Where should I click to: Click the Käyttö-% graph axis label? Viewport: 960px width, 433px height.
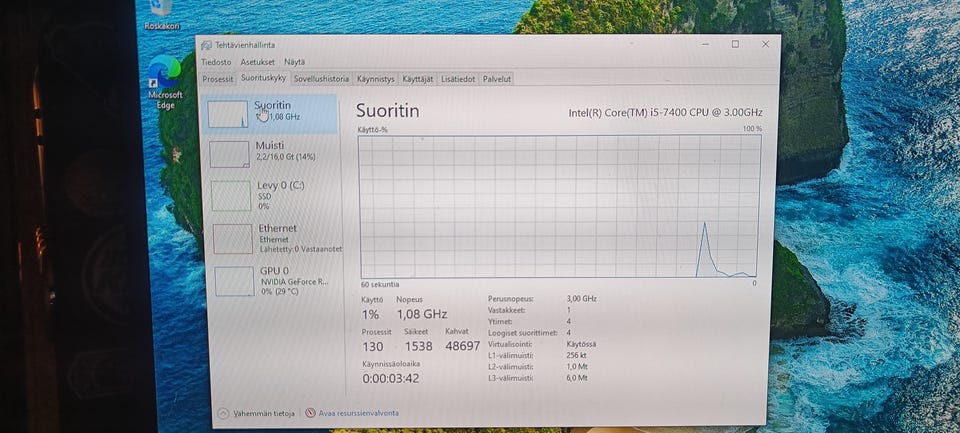coord(373,130)
